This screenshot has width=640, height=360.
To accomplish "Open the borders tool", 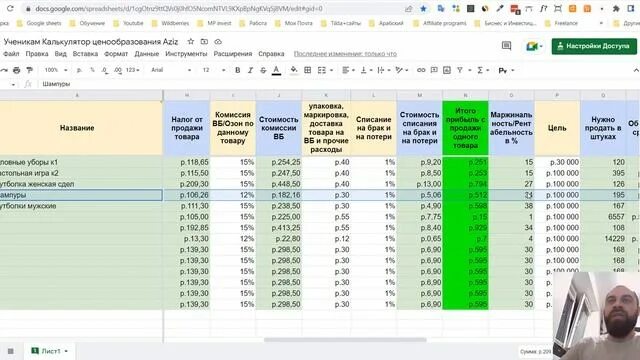I will [308, 70].
